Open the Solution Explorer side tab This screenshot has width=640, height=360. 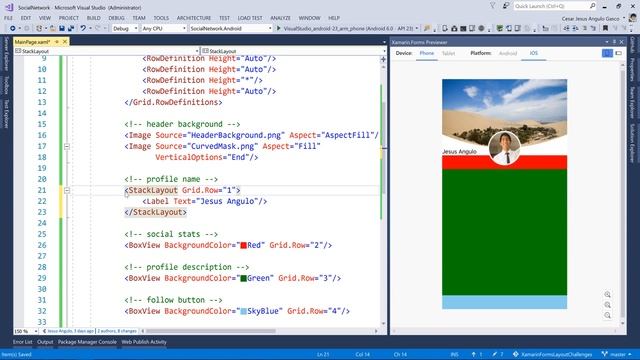point(632,143)
